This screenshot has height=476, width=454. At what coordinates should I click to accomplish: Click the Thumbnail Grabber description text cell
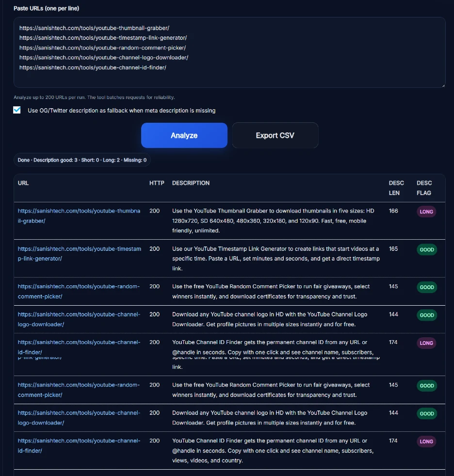(273, 221)
